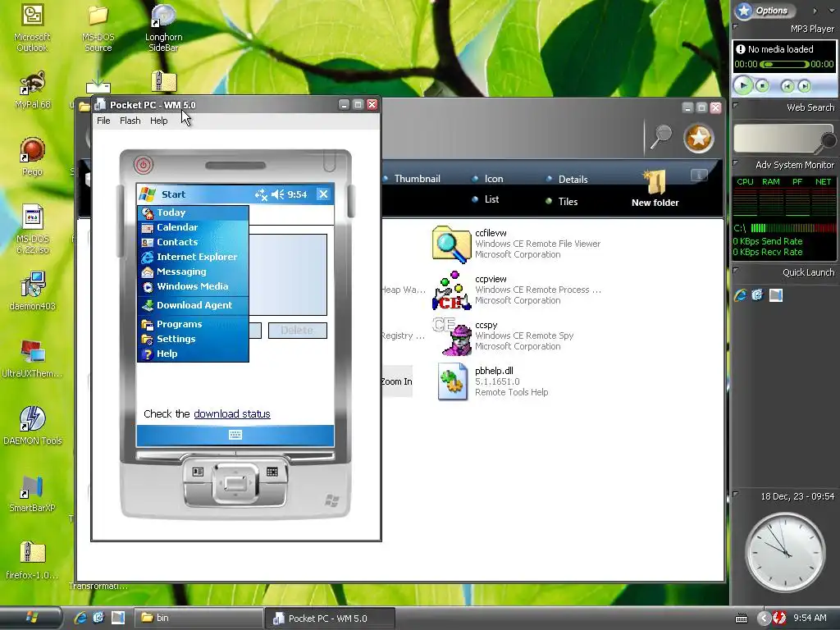Collapse Web Search sidebar panel

click(736, 105)
